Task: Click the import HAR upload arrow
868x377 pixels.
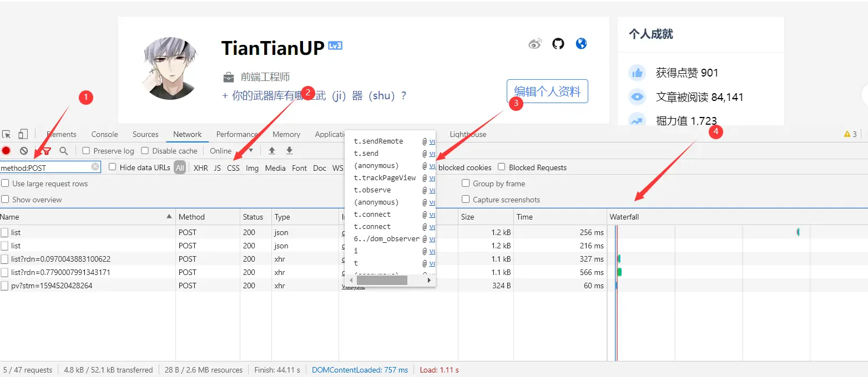Action: 272,151
